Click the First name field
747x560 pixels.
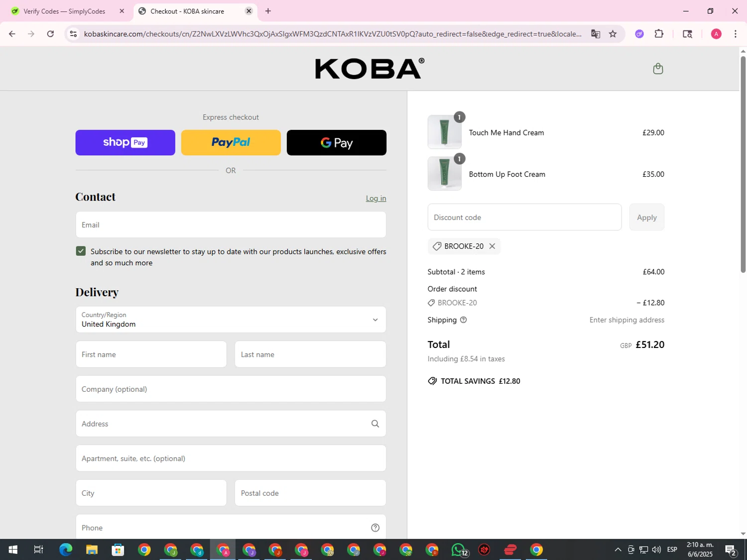151,354
